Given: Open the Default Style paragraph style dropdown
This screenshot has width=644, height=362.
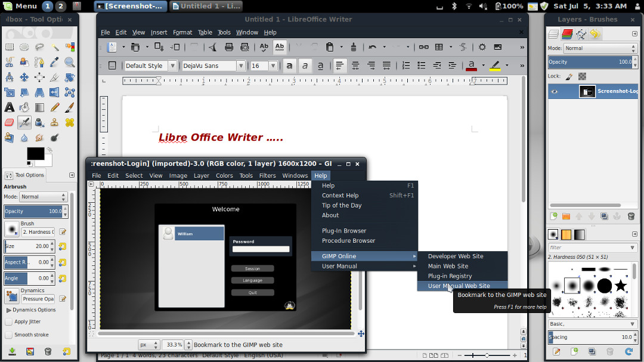Looking at the screenshot, I should click(173, 66).
